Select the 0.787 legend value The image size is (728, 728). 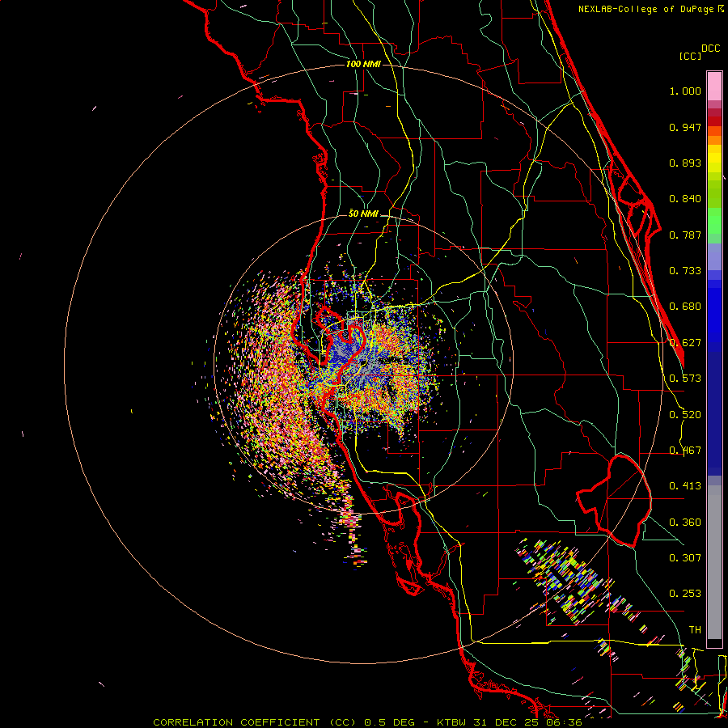pyautogui.click(x=685, y=235)
